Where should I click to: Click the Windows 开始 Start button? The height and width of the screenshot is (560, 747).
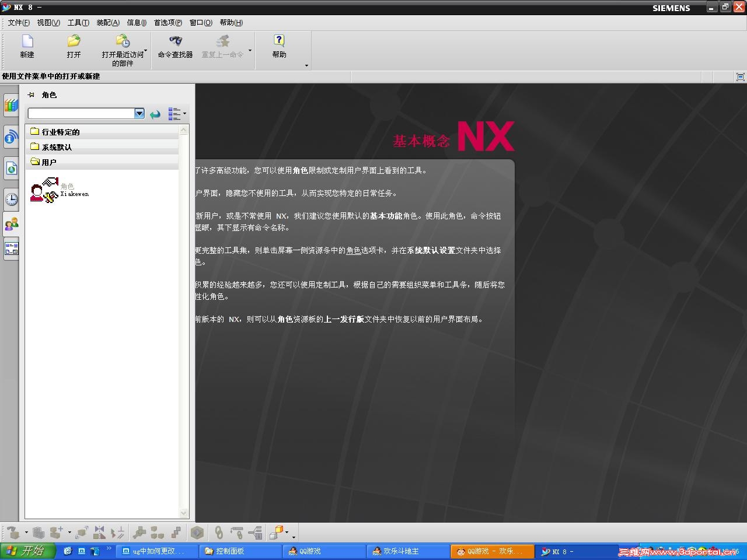pos(27,551)
